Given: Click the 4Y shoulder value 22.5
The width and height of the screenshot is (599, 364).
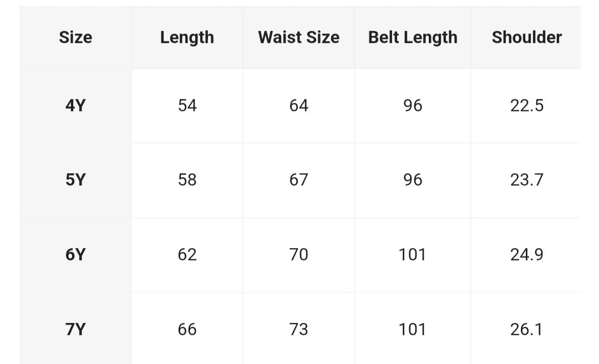Looking at the screenshot, I should (526, 105).
